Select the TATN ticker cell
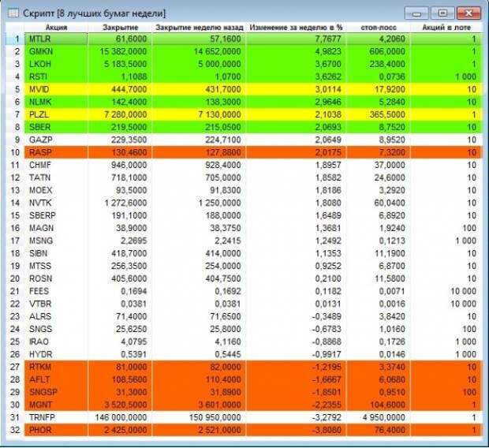Screen dimensions: 489x448 pyautogui.click(x=56, y=177)
